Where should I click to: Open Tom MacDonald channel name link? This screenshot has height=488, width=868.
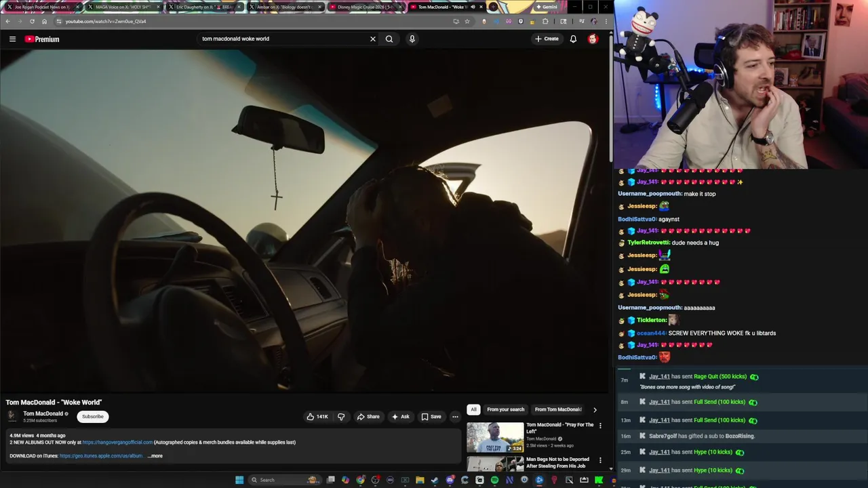point(43,413)
